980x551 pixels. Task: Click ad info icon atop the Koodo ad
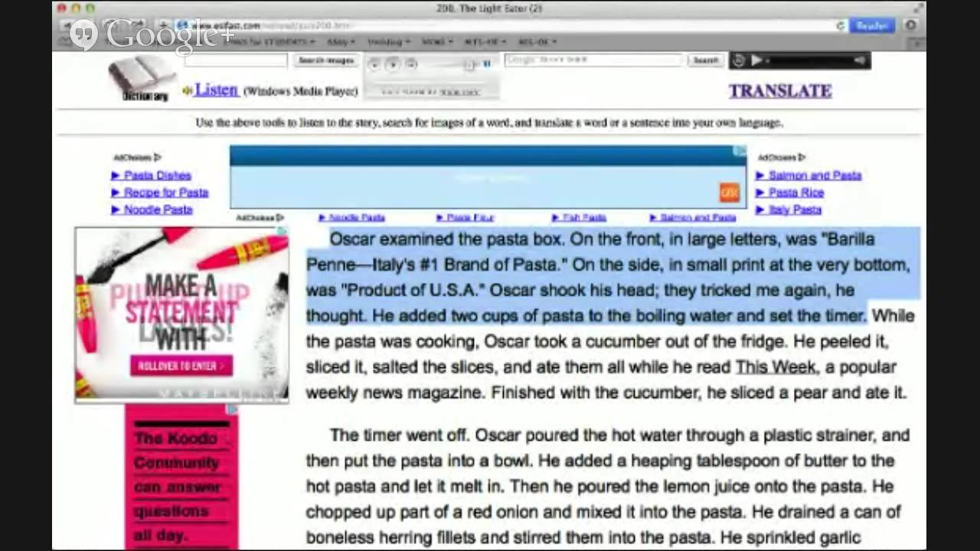click(x=232, y=411)
